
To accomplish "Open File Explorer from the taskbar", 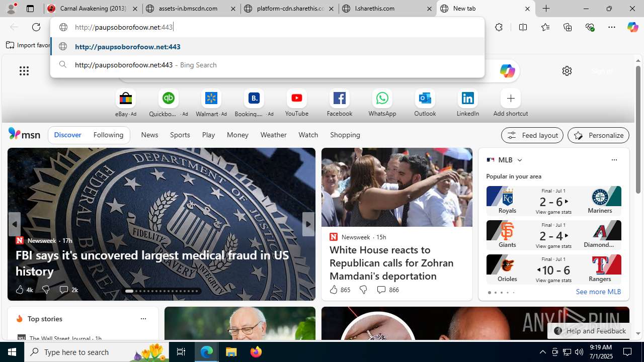I will (x=231, y=352).
